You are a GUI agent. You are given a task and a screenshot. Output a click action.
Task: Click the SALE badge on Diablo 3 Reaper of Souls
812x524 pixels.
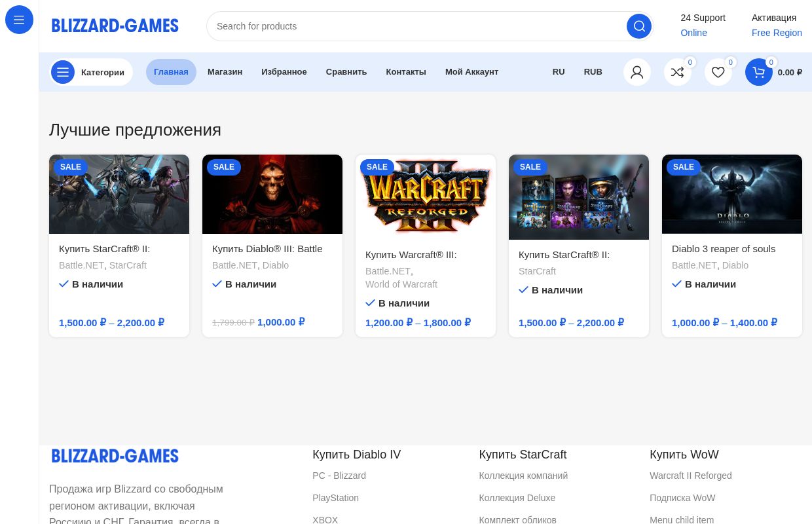click(x=684, y=167)
